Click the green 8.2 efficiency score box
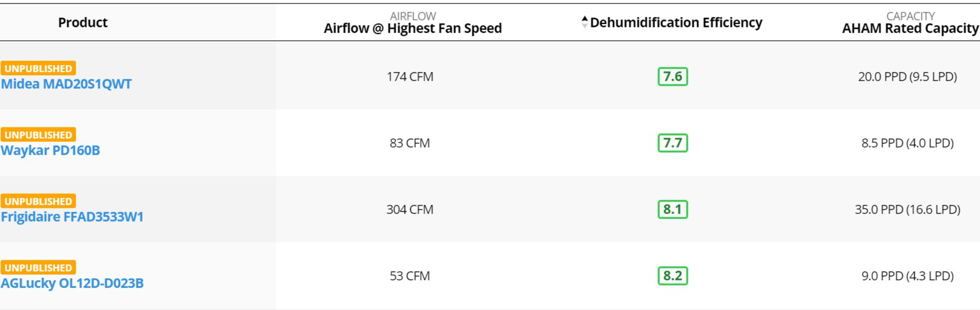980x310 pixels. [673, 276]
